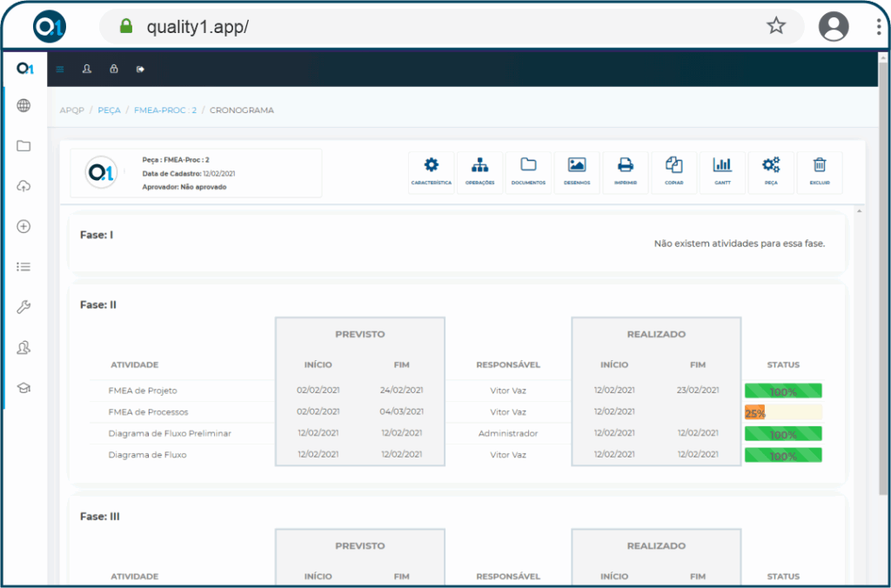Open the graduation cap icon in sidebar
891x588 pixels.
(23, 388)
